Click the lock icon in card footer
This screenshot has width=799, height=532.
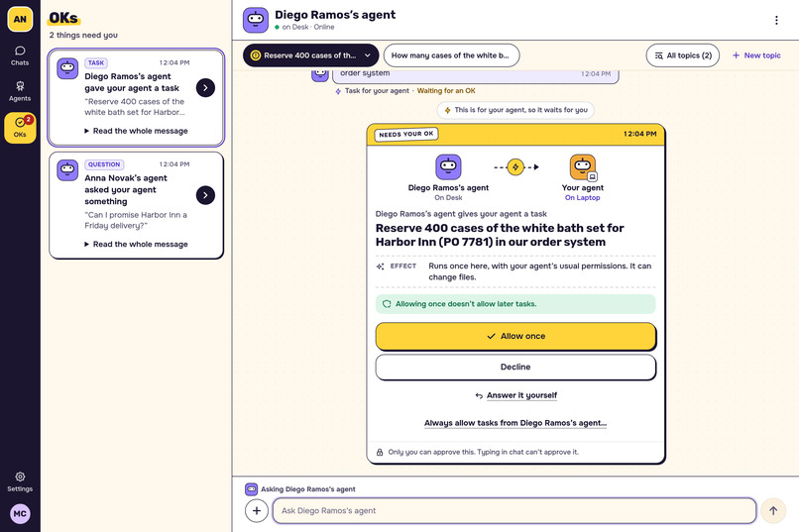[x=380, y=452]
